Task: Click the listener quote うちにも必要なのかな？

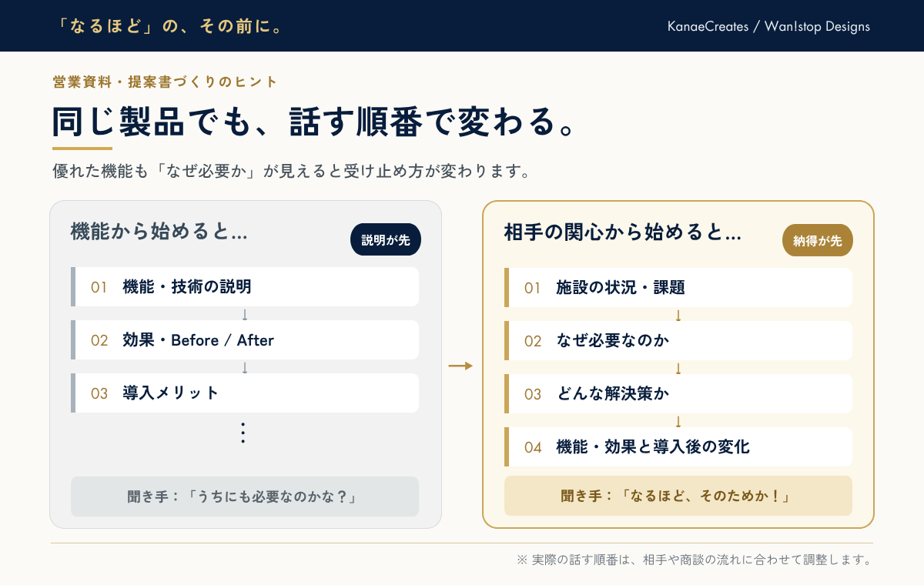Action: pos(245,496)
